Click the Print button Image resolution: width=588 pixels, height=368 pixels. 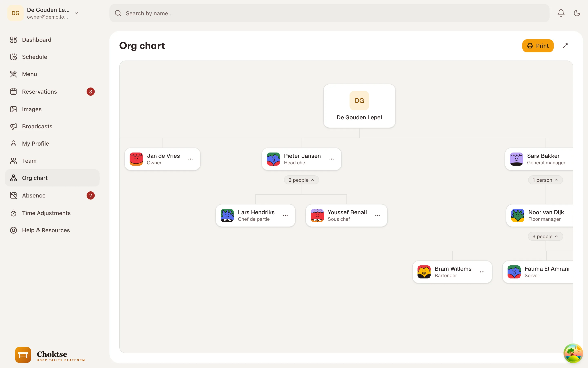pos(538,46)
